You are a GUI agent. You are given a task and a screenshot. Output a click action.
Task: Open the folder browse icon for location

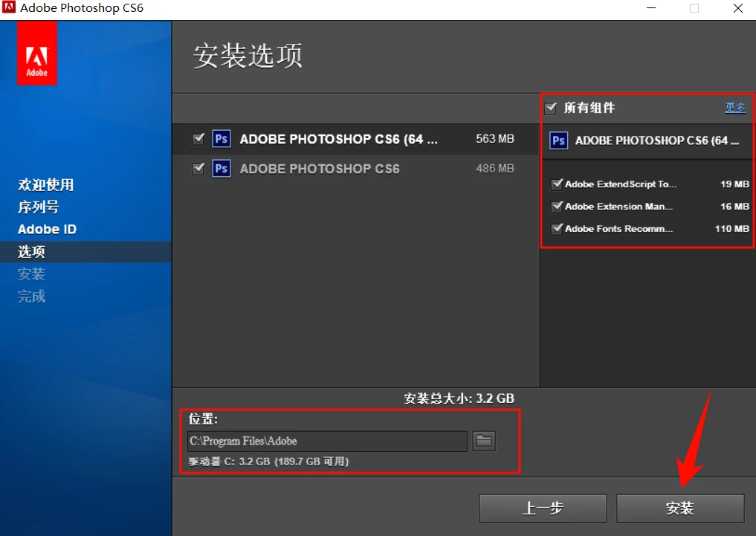(x=484, y=441)
